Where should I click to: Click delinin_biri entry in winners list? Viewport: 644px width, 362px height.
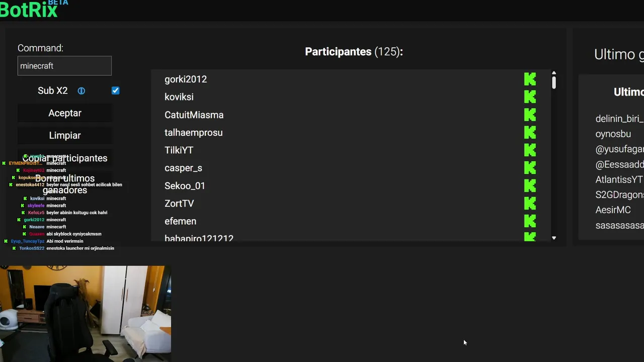click(619, 119)
